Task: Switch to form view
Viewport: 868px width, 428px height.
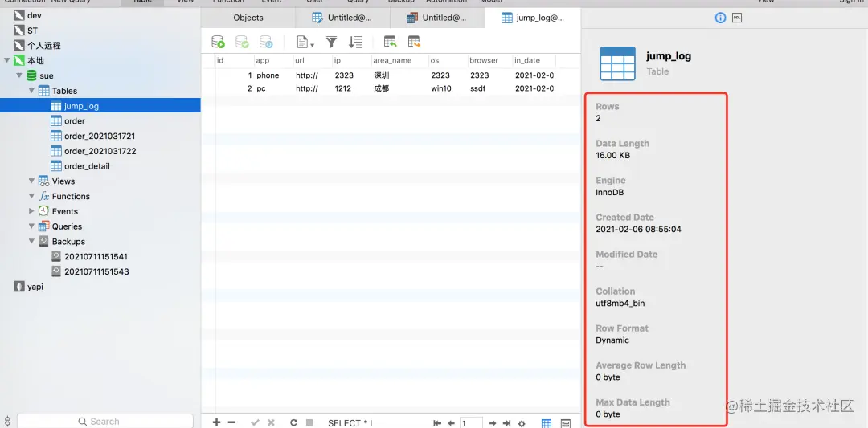Action: pyautogui.click(x=566, y=423)
